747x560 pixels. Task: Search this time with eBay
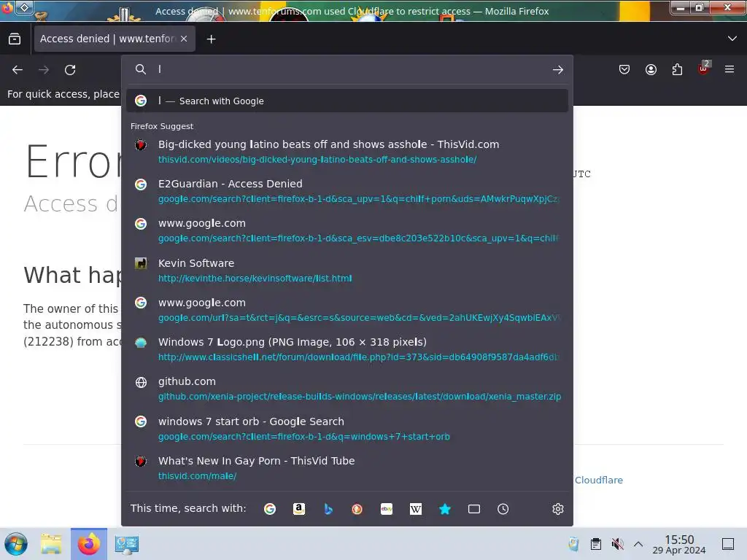point(387,509)
